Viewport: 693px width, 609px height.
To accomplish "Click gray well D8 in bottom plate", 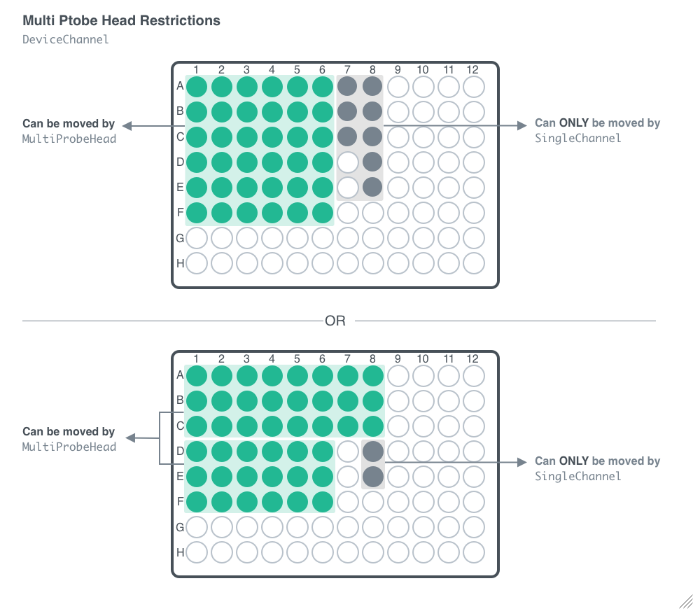I will click(x=373, y=451).
